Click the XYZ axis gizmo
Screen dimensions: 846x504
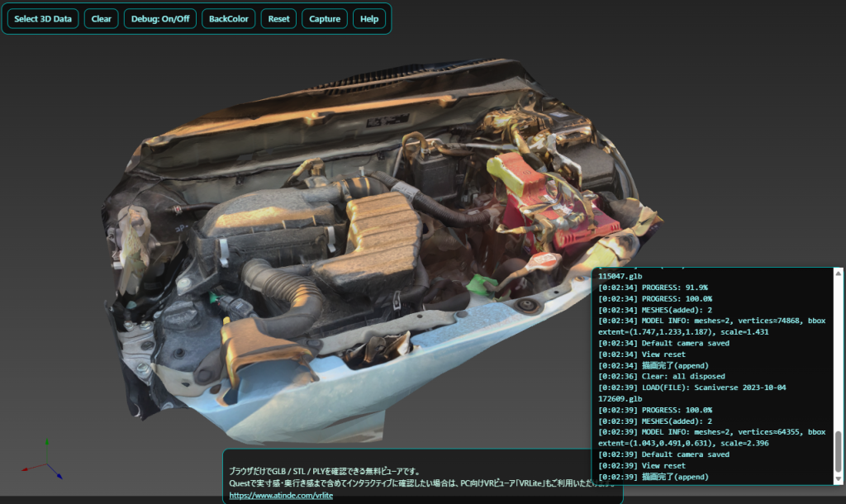click(46, 464)
